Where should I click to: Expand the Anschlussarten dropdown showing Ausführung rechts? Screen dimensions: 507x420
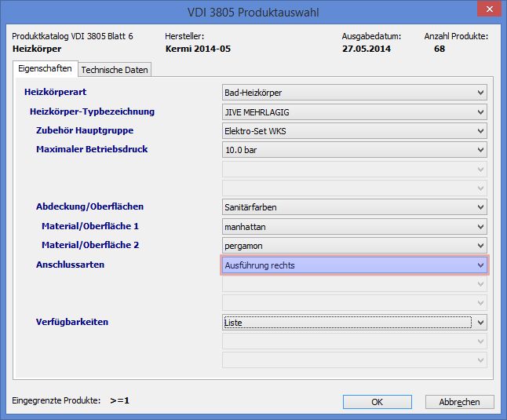pos(355,265)
